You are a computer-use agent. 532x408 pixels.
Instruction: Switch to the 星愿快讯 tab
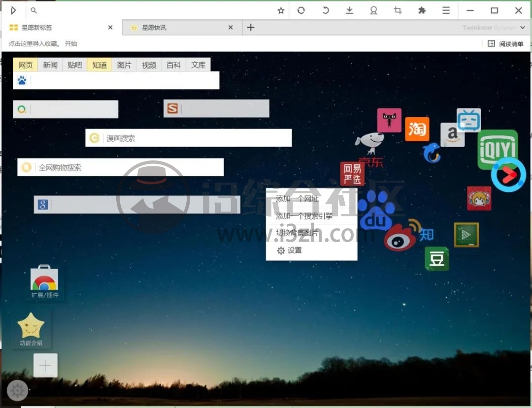182,28
